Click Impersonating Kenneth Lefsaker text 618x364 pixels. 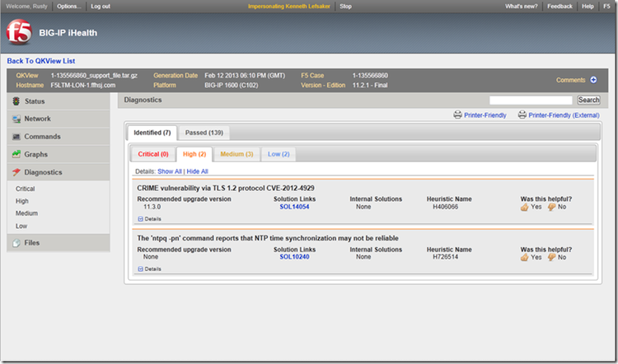[289, 7]
